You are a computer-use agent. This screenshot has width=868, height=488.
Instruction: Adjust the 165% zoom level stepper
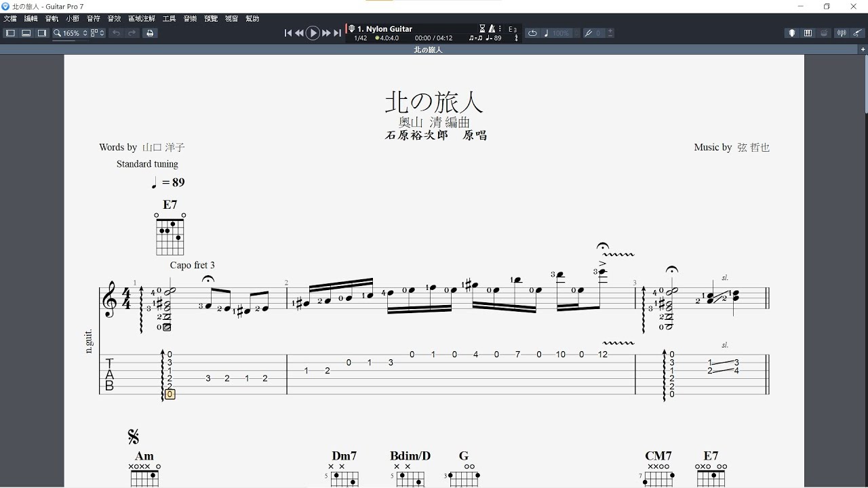[85, 33]
